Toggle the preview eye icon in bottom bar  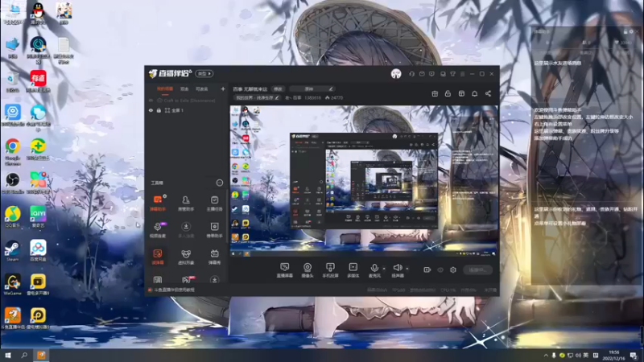pos(440,269)
